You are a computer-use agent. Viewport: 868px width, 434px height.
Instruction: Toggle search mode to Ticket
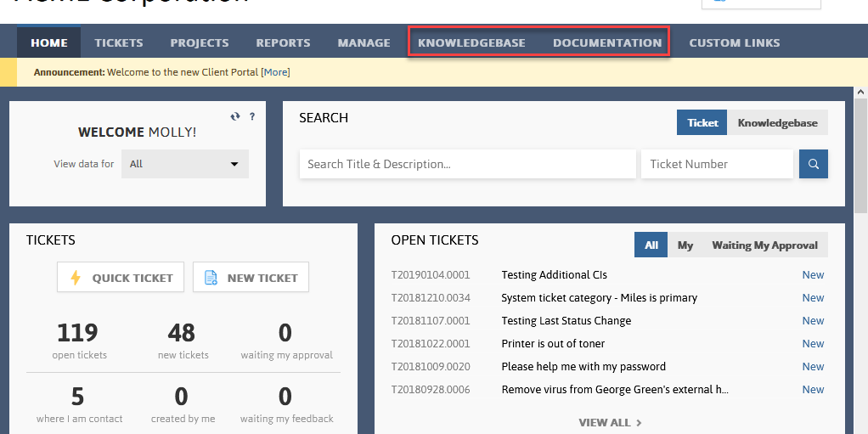(702, 122)
